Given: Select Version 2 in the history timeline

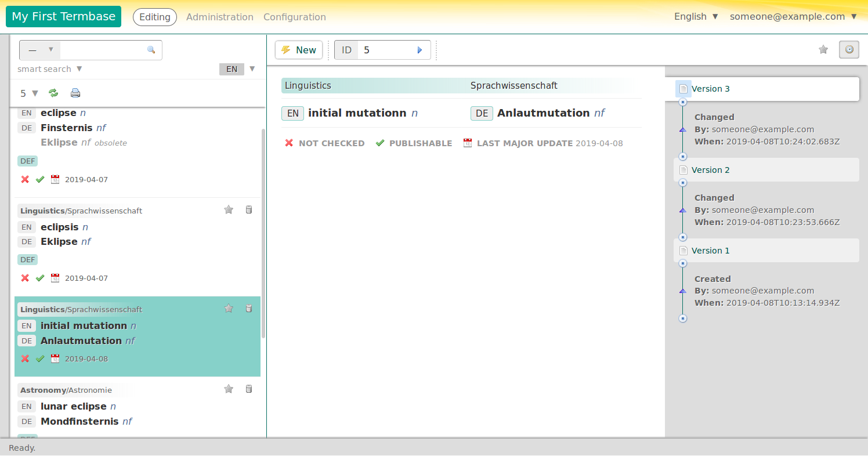Looking at the screenshot, I should point(712,169).
